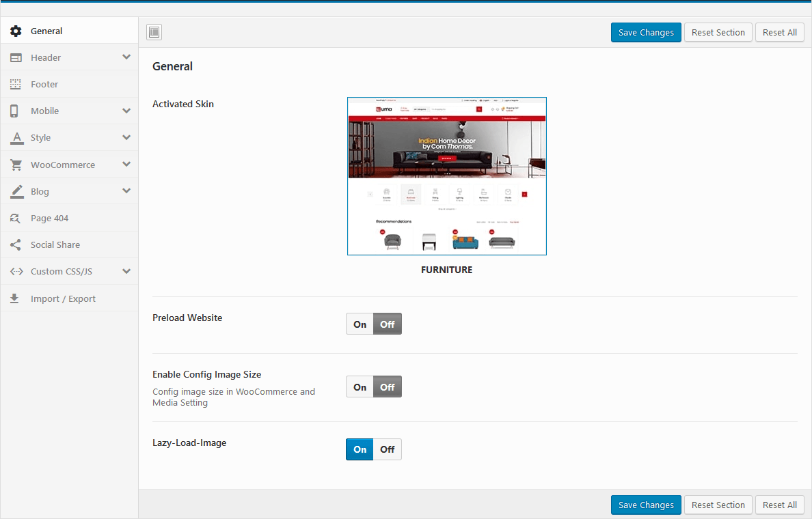
Task: Click the Activated Skin label
Action: coord(182,104)
